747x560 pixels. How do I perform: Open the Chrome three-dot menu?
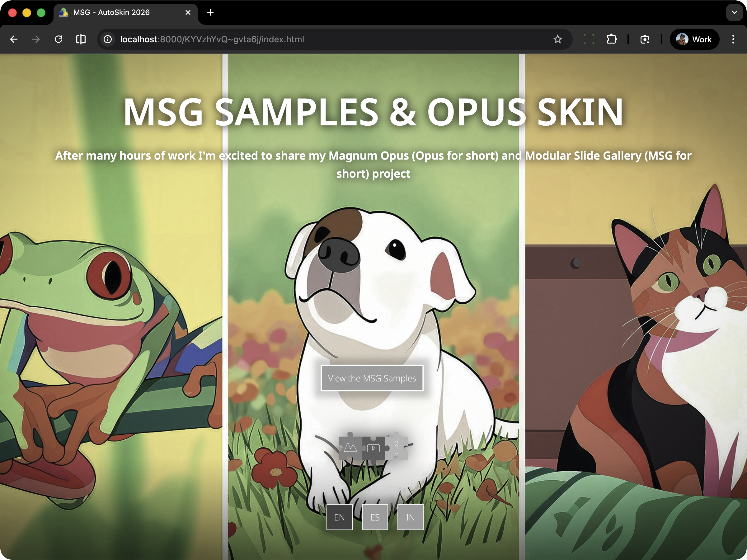pos(733,40)
